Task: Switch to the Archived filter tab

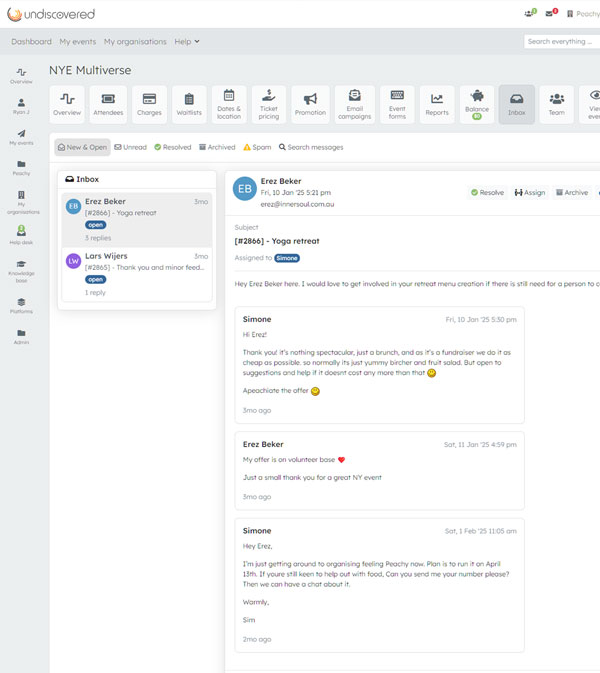Action: point(217,147)
